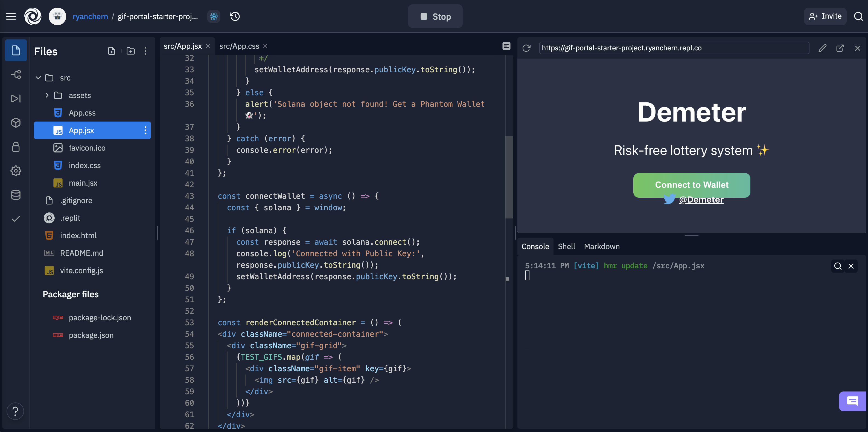Click the new folder icon in Files

pyautogui.click(x=130, y=51)
